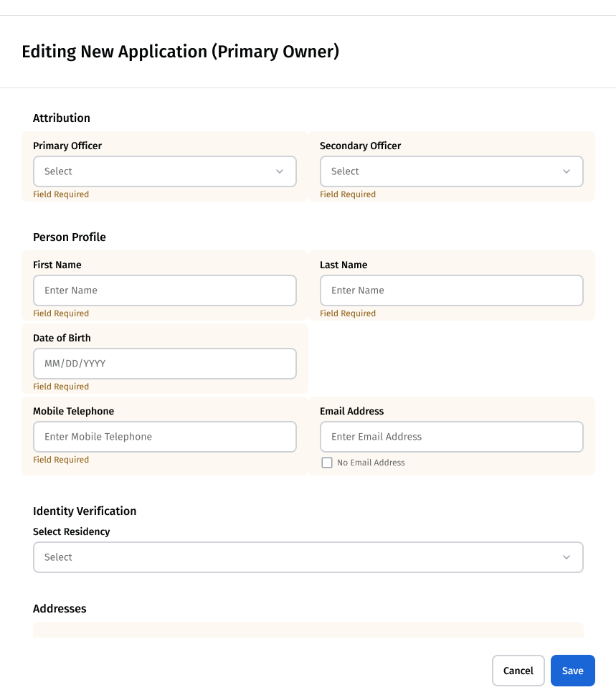Click the "No Email Address" label text
Screen dimensions: 616x700
coord(371,463)
